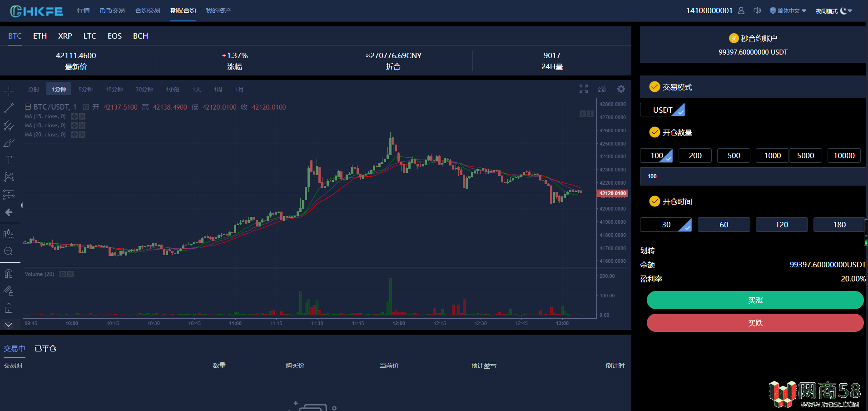Screen dimensions: 868x411
Task: Click the green 买涨 buy-up button
Action: 755,300
